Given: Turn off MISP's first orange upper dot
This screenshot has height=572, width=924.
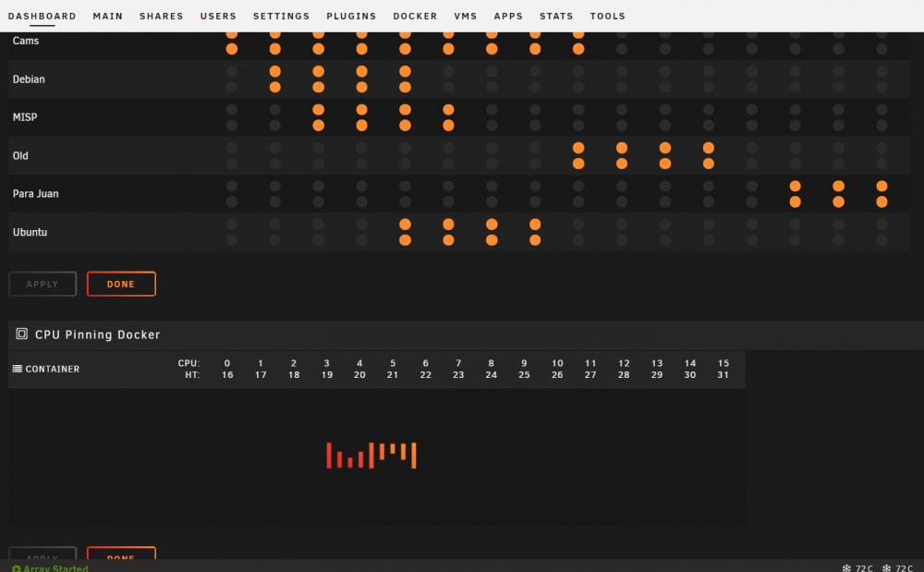Looking at the screenshot, I should coord(318,110).
